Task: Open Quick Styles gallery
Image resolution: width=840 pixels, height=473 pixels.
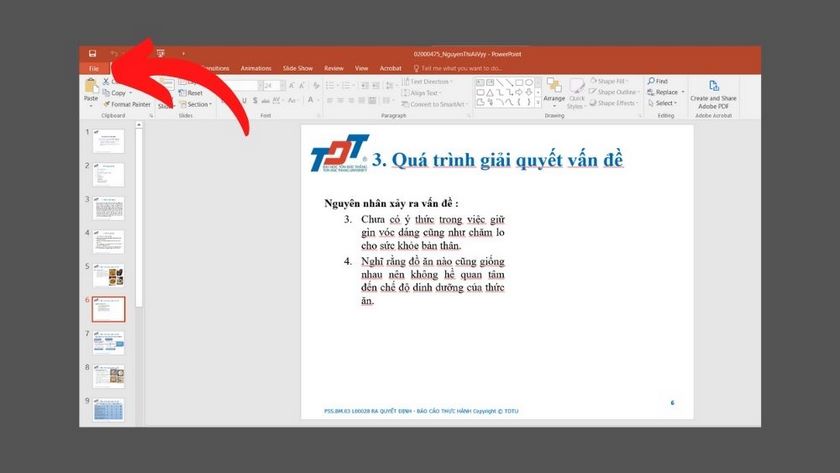Action: tap(576, 92)
